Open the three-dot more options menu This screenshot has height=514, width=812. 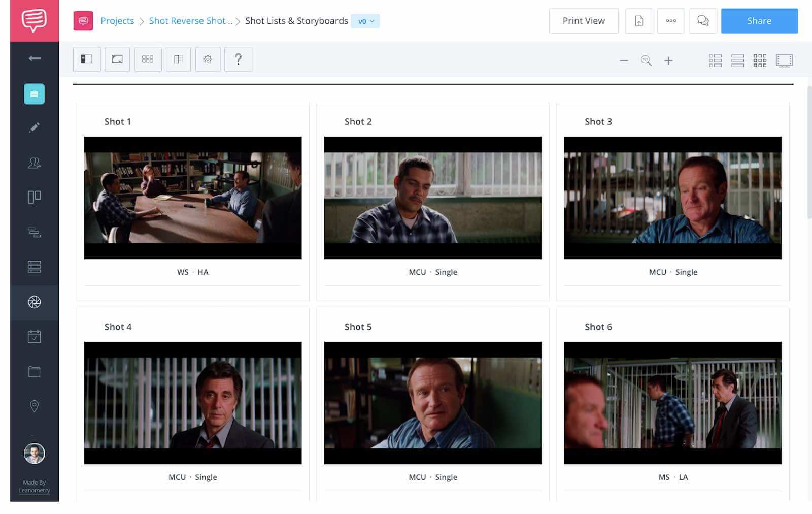pyautogui.click(x=671, y=21)
